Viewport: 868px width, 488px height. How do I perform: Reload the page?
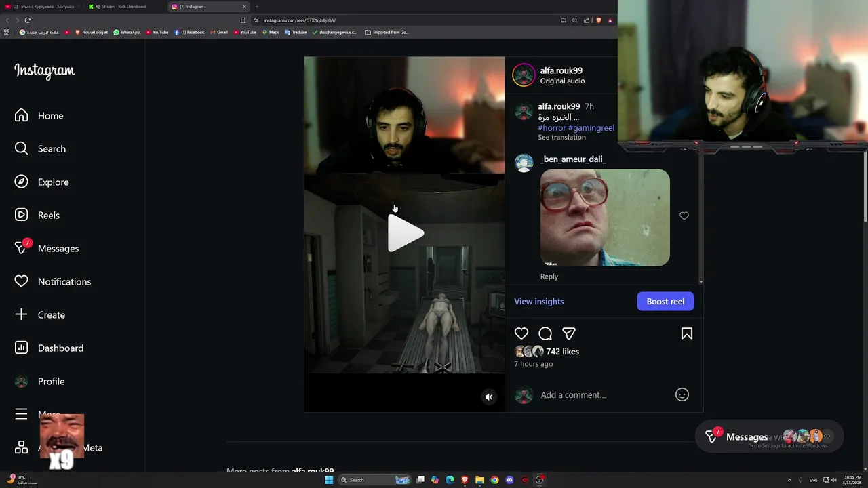point(28,20)
